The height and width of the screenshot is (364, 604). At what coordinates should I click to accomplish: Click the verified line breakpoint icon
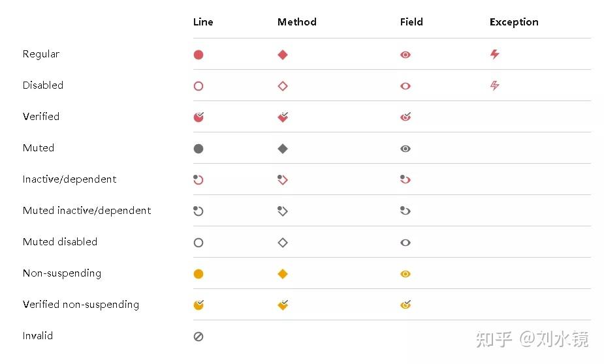point(199,117)
